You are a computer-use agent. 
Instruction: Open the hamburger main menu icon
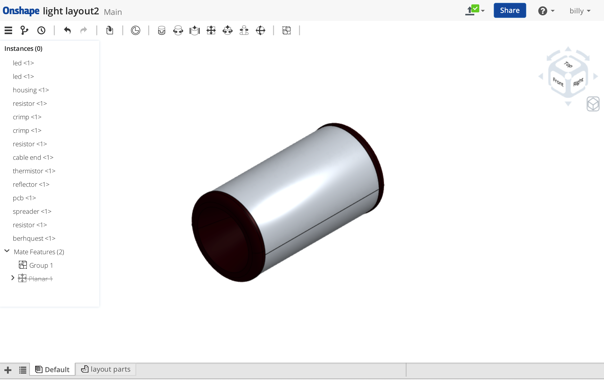8,30
